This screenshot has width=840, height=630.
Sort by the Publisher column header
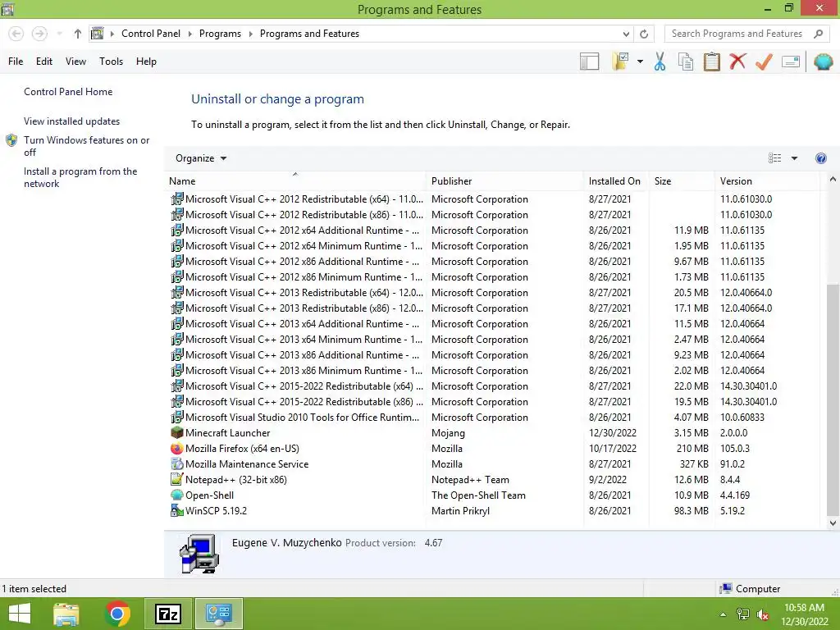tap(504, 181)
